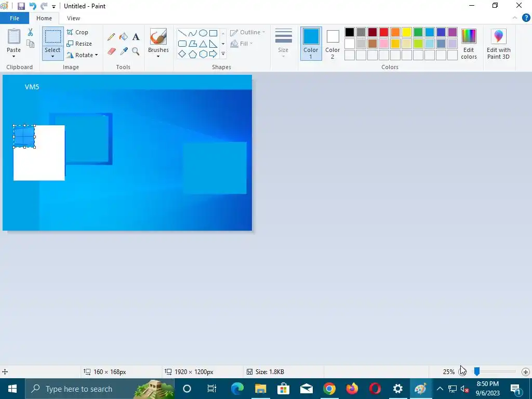Collapse the ribbon with the chevron
Viewport: 532px width, 399px height.
515,18
